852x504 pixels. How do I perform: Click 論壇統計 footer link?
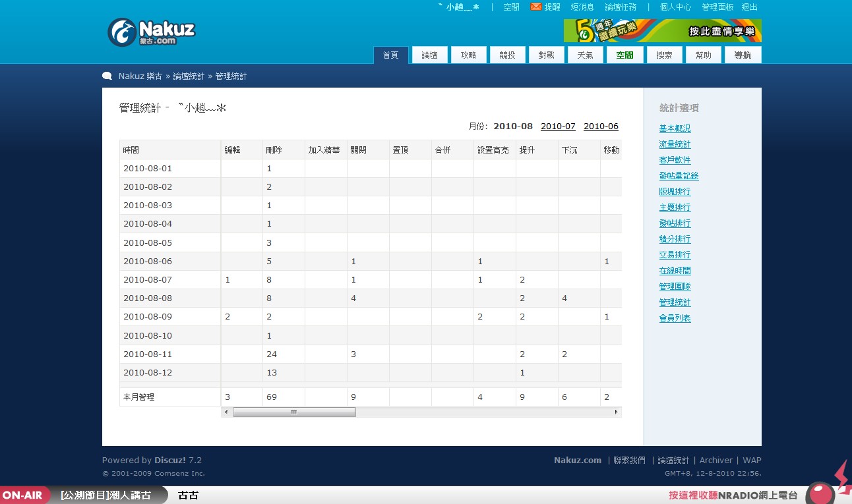point(673,461)
